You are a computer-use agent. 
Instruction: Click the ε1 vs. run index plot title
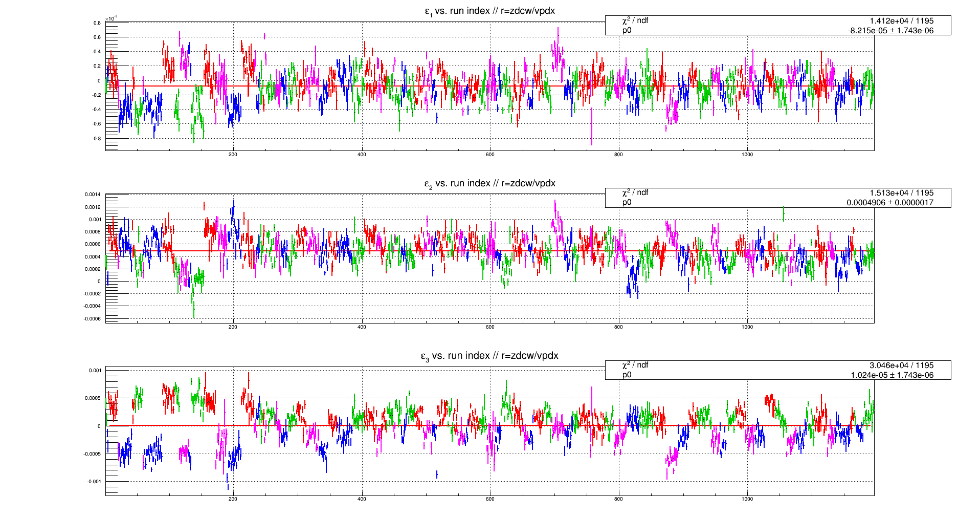tap(489, 11)
